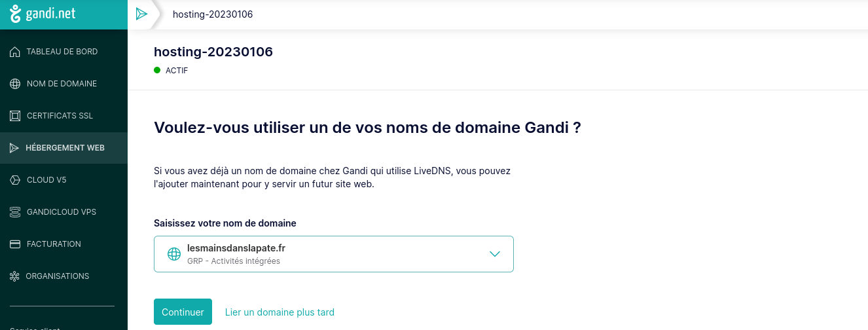Viewport: 868px width, 330px height.
Task: Click the Facturation credit card icon
Action: point(15,244)
